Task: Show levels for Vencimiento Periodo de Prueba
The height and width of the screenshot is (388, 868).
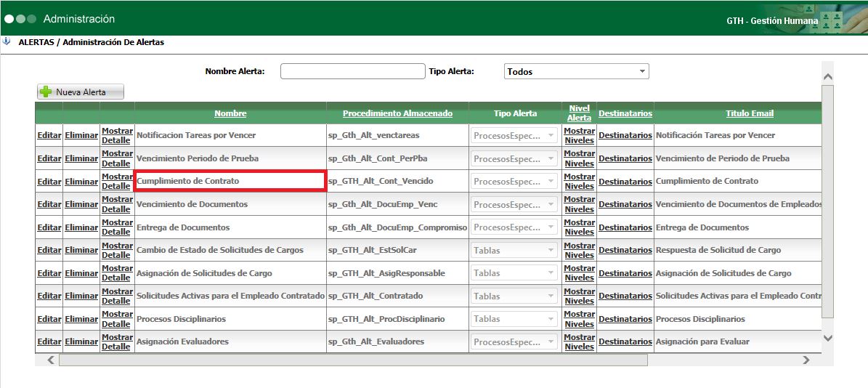Action: 579,158
